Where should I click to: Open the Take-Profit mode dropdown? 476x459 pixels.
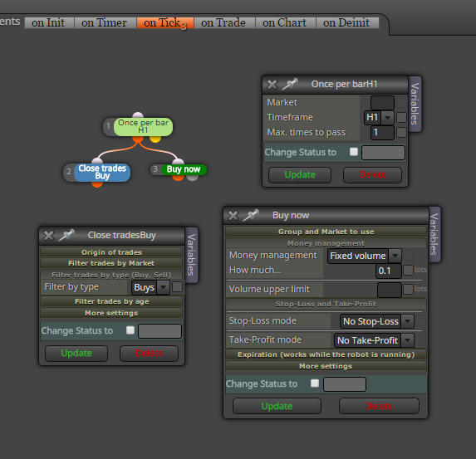[374, 340]
